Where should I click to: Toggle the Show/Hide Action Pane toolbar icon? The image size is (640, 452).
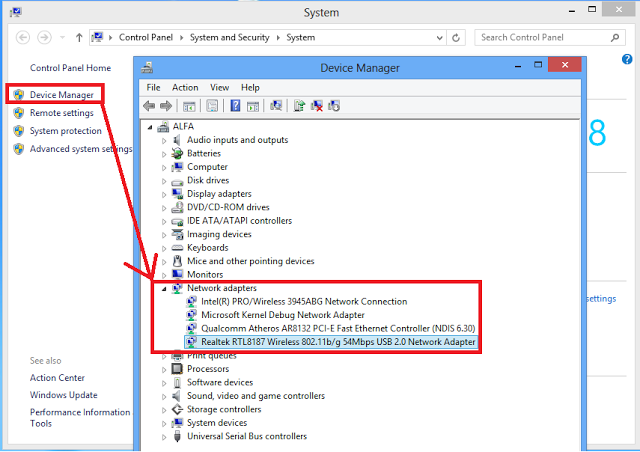(x=253, y=107)
